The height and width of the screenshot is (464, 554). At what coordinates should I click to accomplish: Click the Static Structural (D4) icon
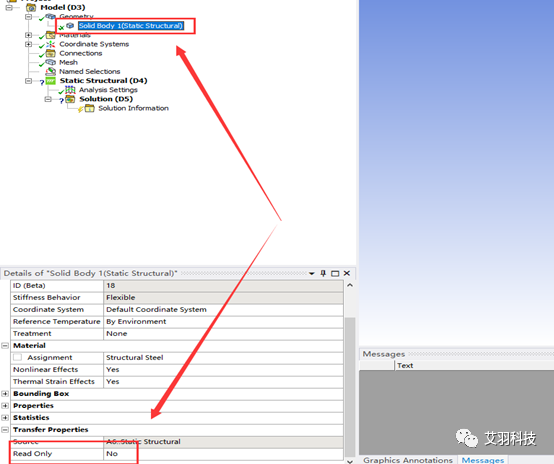51,81
